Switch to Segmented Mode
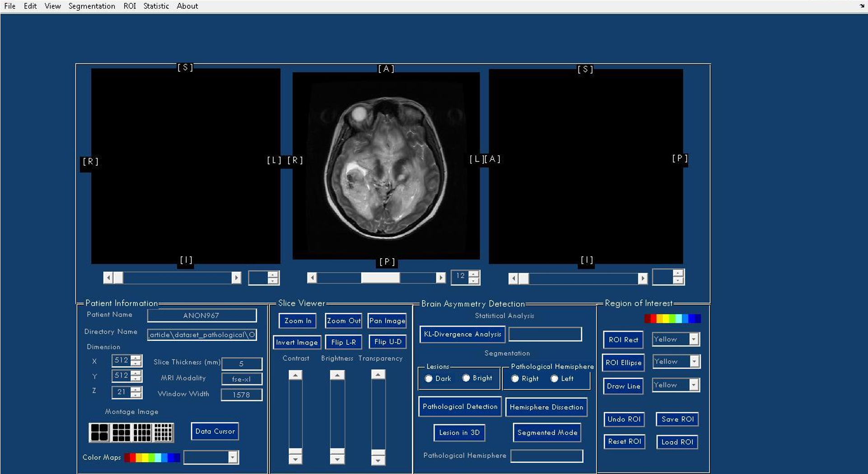Screen dimensions: 868x474 coord(547,432)
